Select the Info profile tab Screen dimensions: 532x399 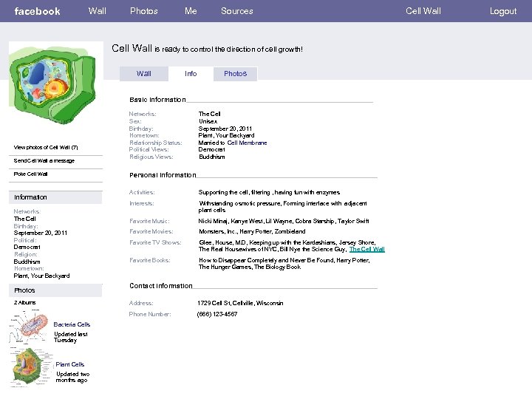(191, 74)
